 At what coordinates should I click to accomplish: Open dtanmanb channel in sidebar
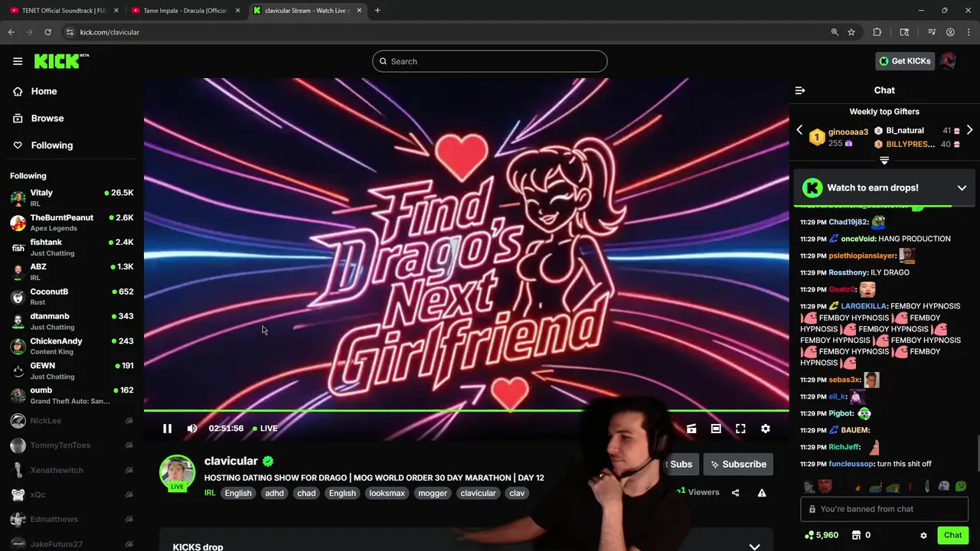(71, 321)
